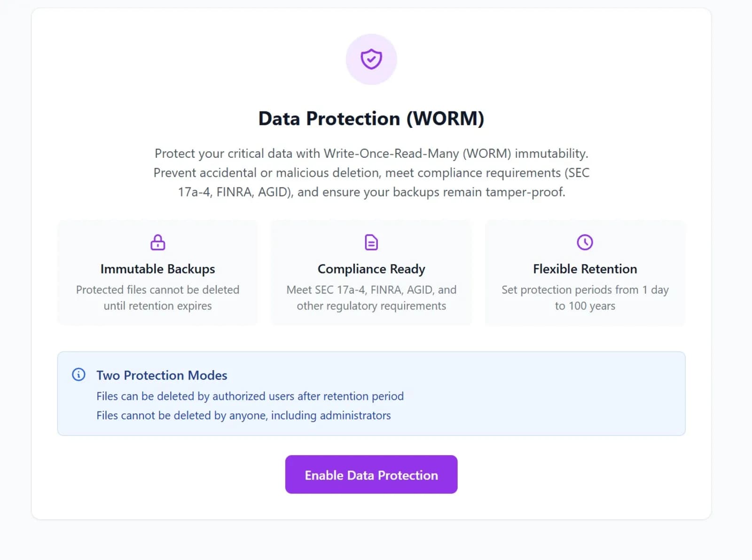Click the document icon above Compliance Ready

(371, 242)
